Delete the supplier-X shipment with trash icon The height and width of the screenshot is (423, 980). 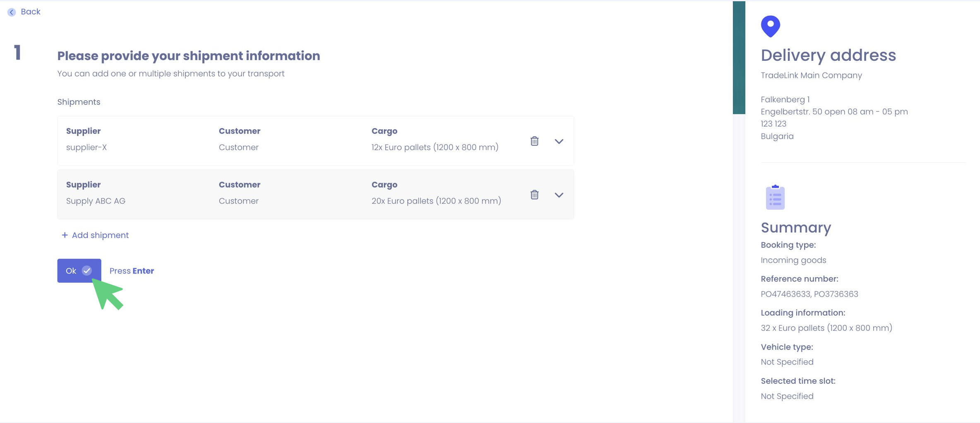pos(534,141)
